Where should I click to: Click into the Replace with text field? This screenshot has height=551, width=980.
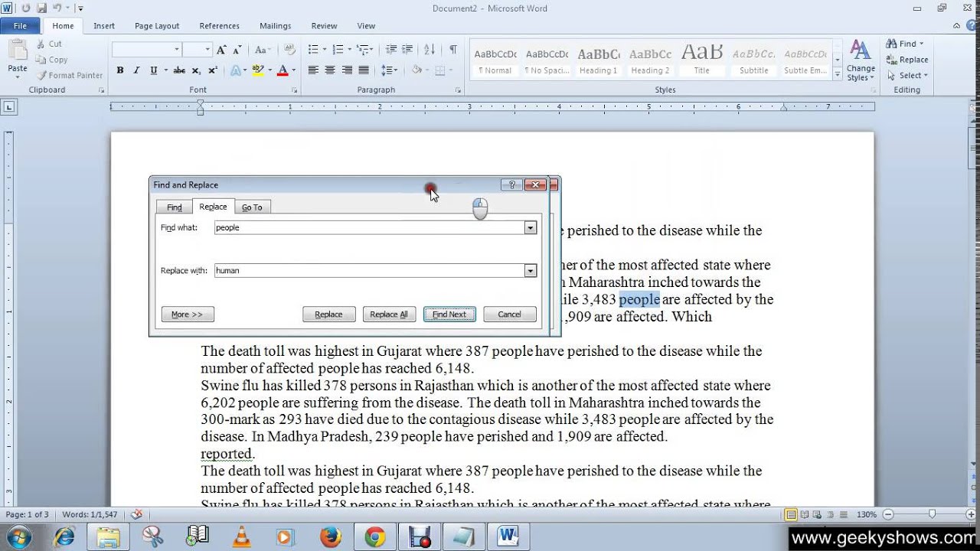[369, 271]
